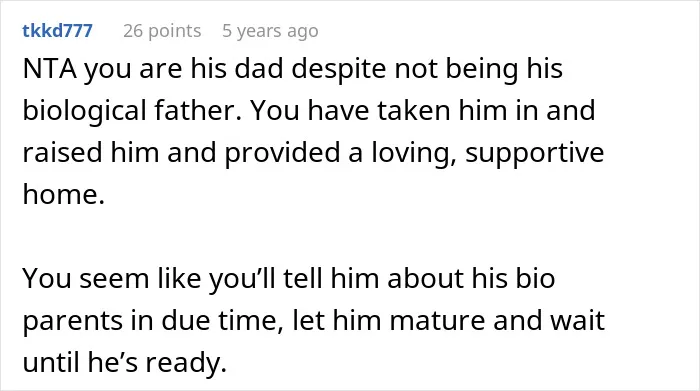Click the 26 points score label
Viewport: 700px width, 391px height.
[x=162, y=31]
